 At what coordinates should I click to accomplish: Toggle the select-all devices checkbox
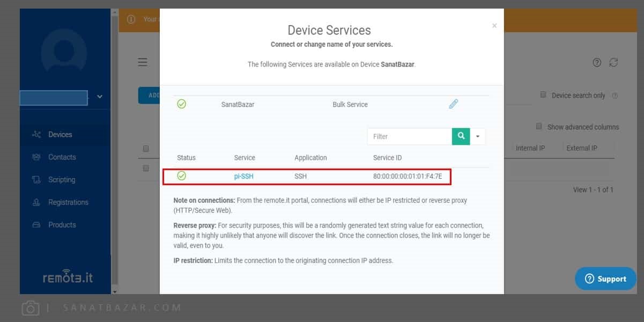(x=146, y=149)
